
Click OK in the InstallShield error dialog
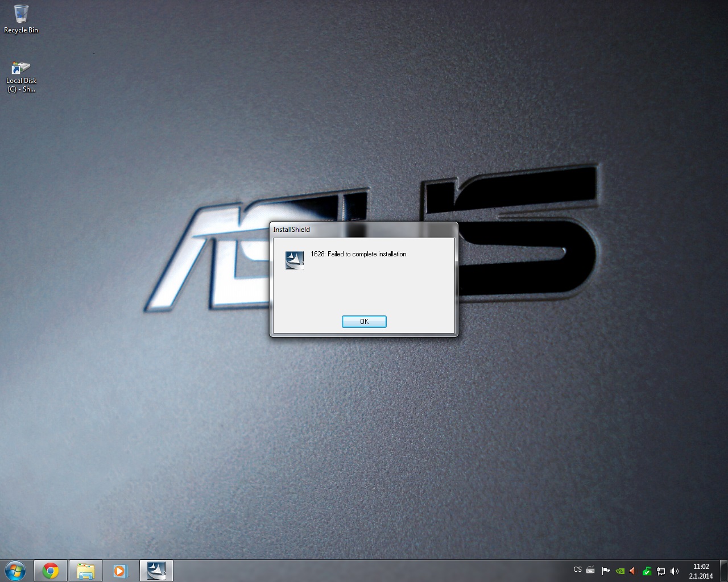click(x=364, y=322)
